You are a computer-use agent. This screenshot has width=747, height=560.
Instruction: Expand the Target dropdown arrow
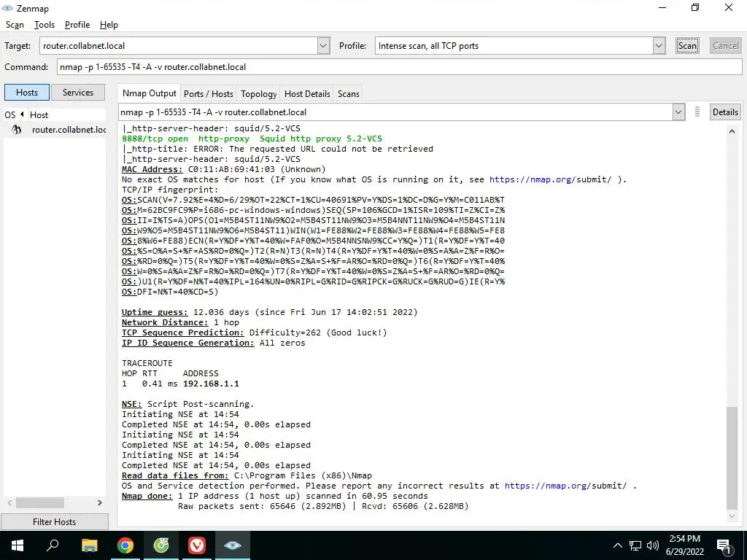[x=323, y=46]
